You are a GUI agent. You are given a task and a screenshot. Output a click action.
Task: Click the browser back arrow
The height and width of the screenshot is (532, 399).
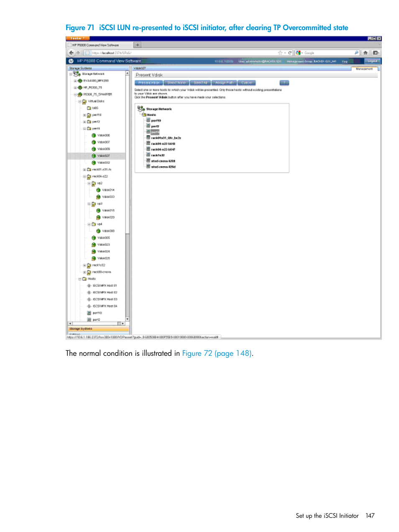[71, 53]
